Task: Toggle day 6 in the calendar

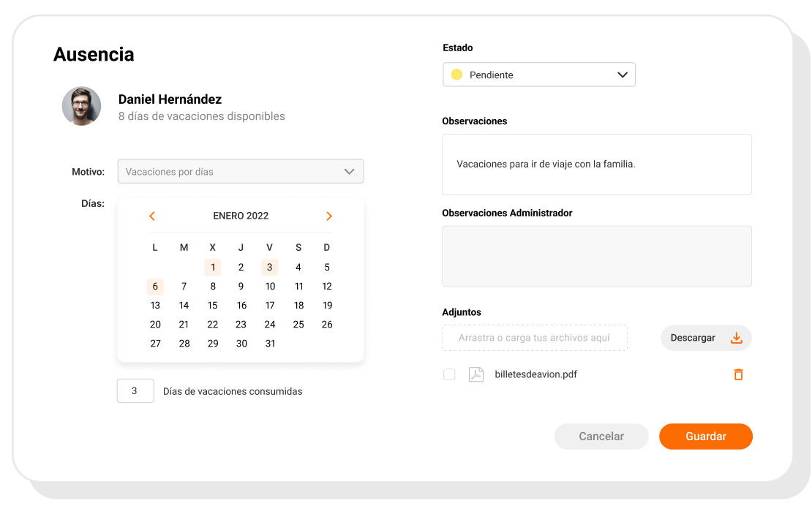Action: [155, 287]
